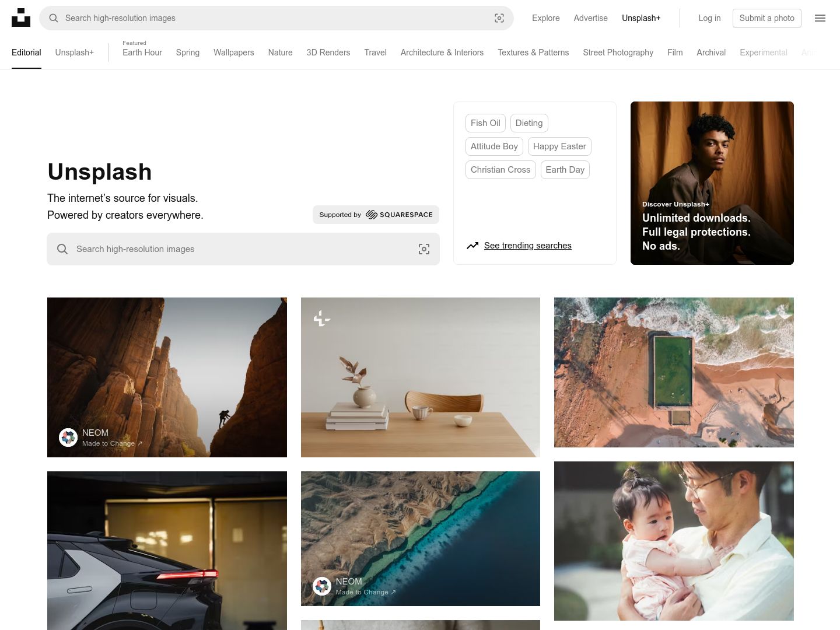The height and width of the screenshot is (630, 840).
Task: Click the visual search icon in hero search box
Action: tap(424, 249)
